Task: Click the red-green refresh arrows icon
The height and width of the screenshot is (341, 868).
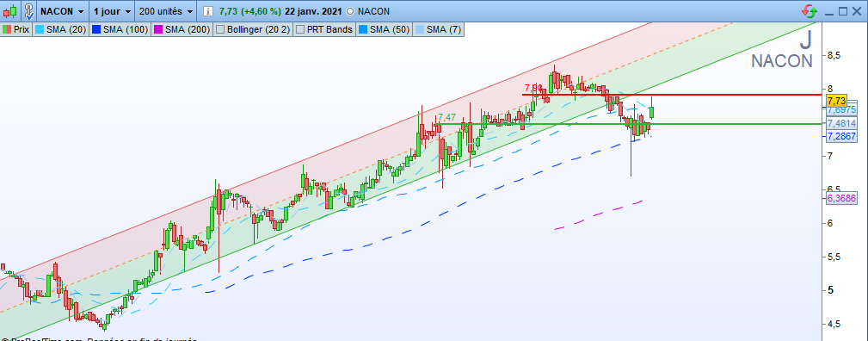Action: click(x=809, y=11)
